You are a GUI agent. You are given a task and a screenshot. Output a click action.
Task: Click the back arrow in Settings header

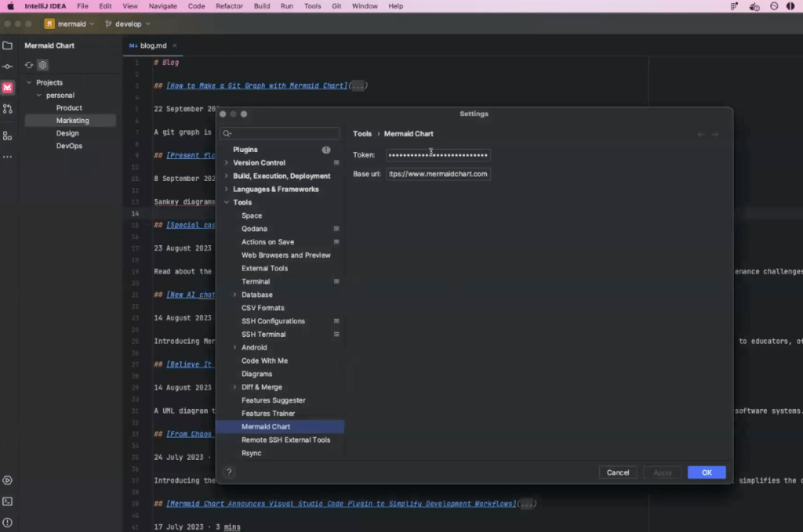[700, 135]
